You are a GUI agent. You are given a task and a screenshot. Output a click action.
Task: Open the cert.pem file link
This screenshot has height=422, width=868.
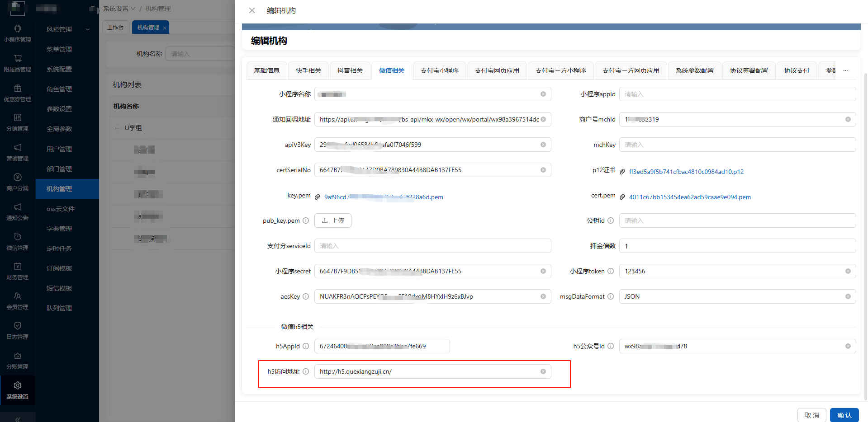pyautogui.click(x=690, y=197)
